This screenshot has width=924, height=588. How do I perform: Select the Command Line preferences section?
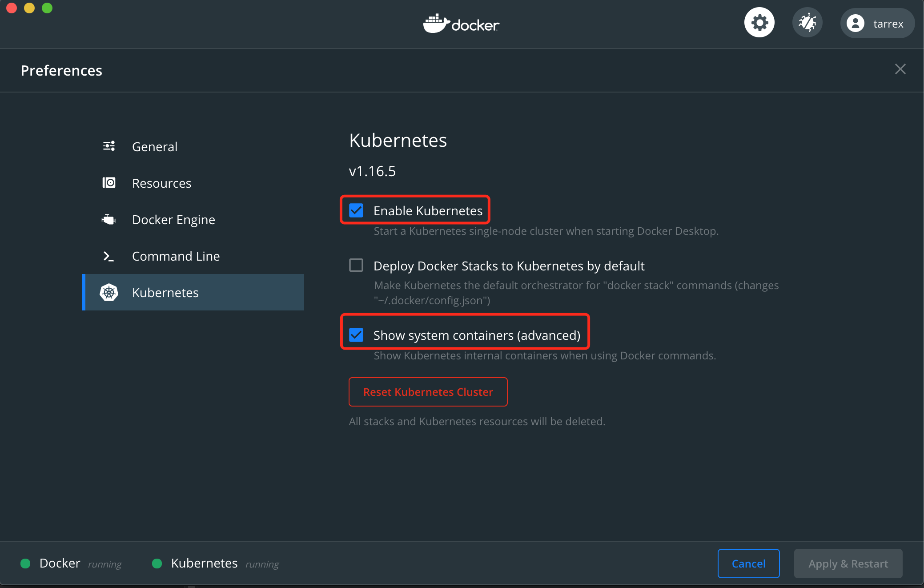176,256
